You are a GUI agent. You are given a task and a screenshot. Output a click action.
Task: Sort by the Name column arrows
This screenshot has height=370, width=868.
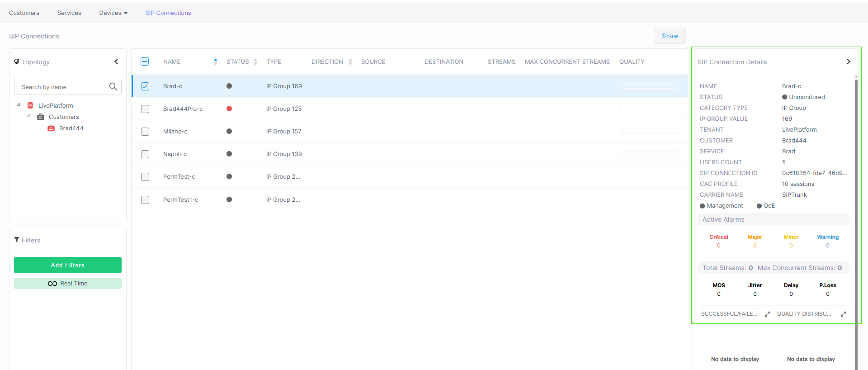click(x=216, y=62)
